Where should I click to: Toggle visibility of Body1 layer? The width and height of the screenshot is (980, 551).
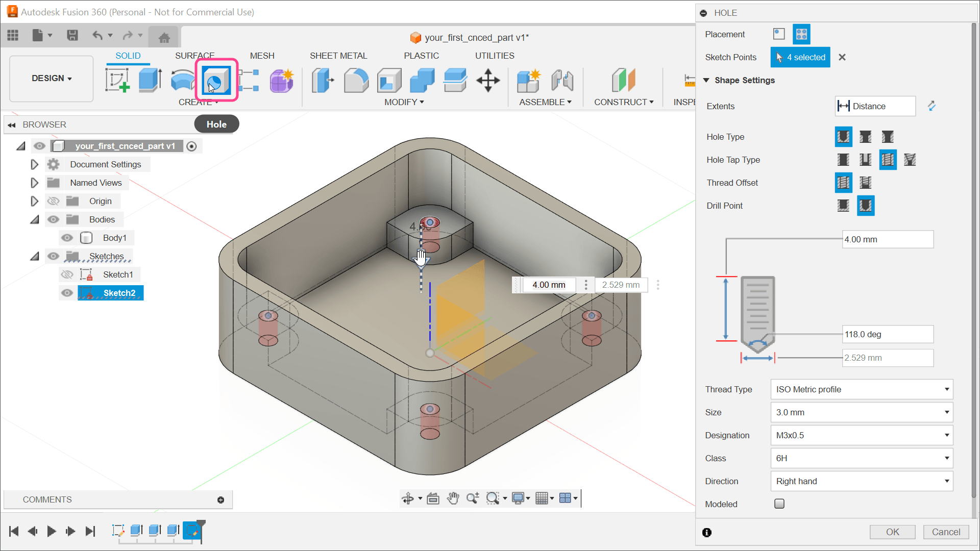coord(67,237)
